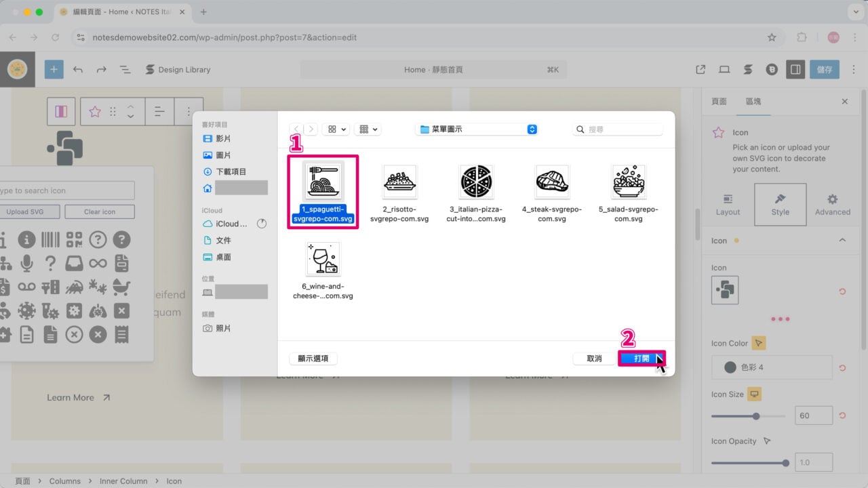This screenshot has width=868, height=488.
Task: Reset Icon Size with the orange reset arrow
Action: [842, 415]
